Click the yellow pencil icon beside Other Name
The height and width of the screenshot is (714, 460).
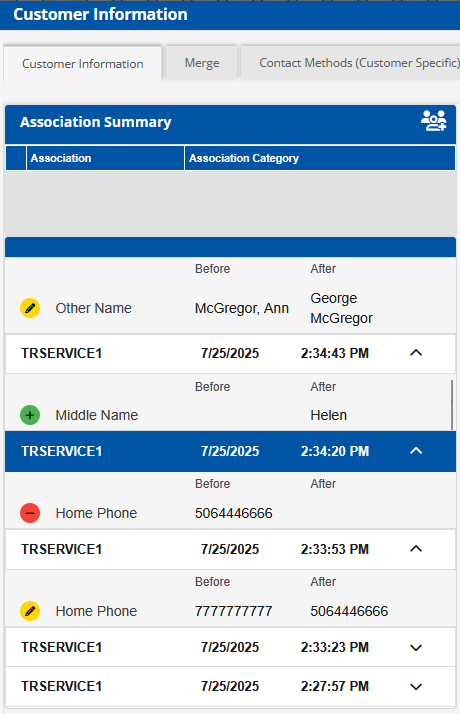tap(30, 308)
